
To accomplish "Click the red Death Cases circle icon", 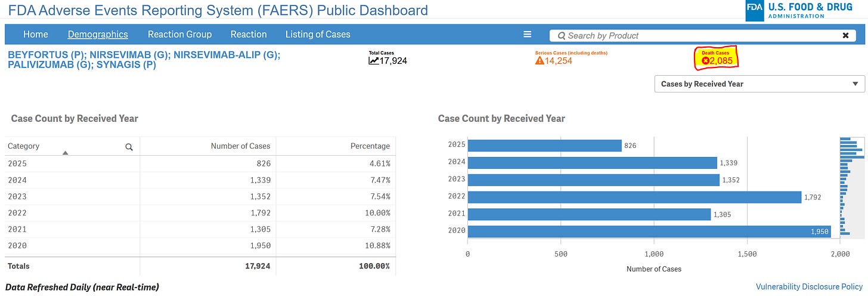I will 705,60.
